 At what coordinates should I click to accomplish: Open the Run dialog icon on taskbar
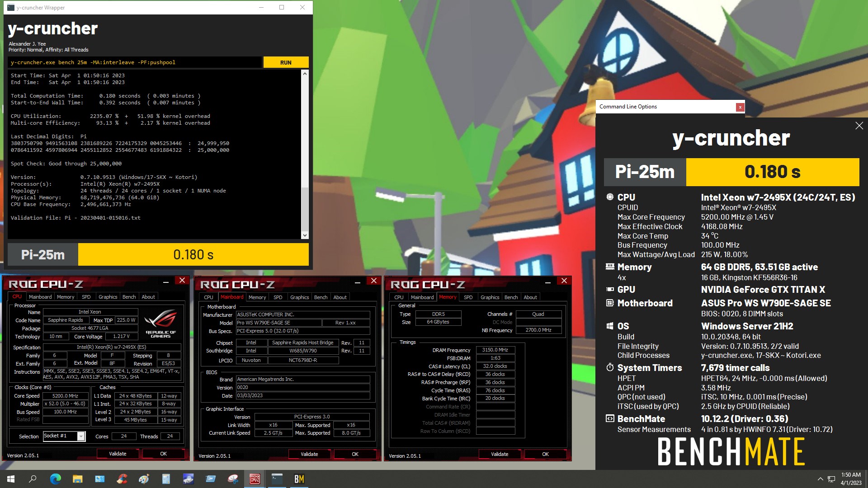tap(210, 479)
